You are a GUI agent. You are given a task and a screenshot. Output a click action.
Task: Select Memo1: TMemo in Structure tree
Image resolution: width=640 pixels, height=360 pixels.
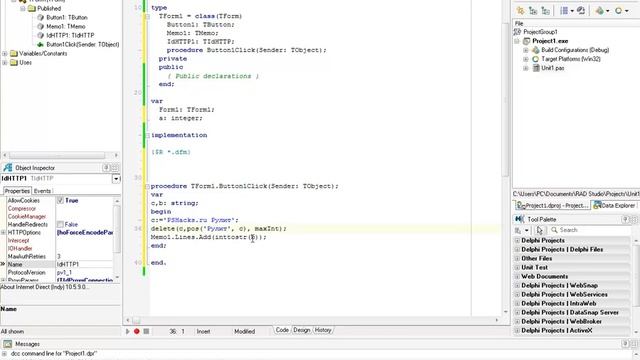point(66,27)
